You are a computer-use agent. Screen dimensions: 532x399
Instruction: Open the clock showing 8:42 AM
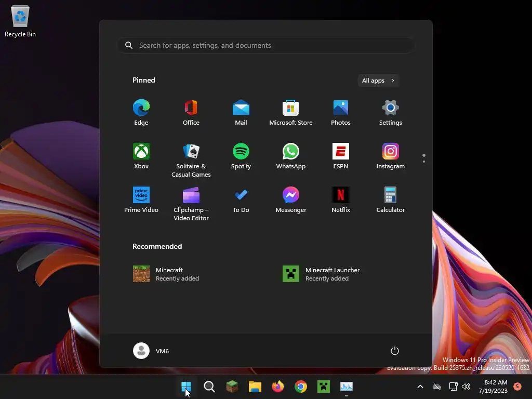point(494,387)
